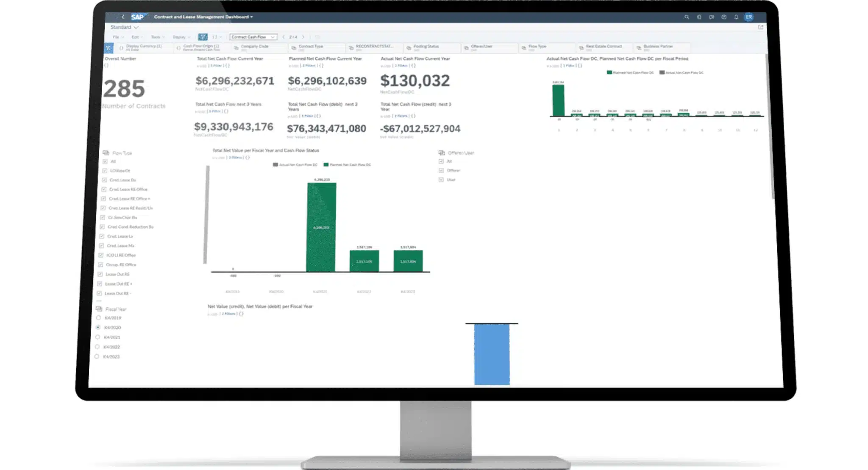Select the K4/2021 fiscal year radio button

tap(97, 337)
